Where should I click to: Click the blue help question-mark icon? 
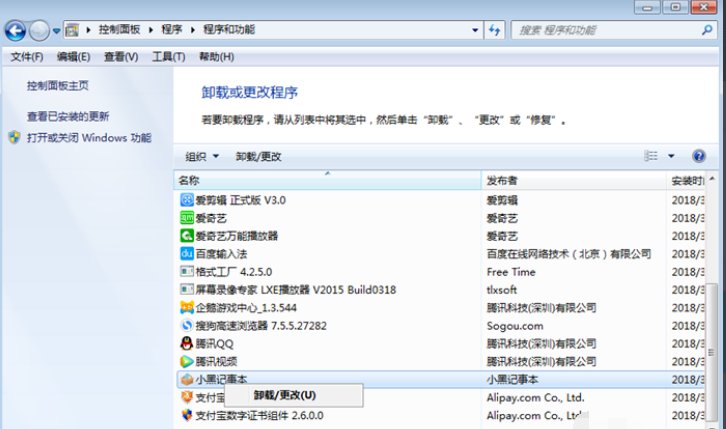(699, 156)
